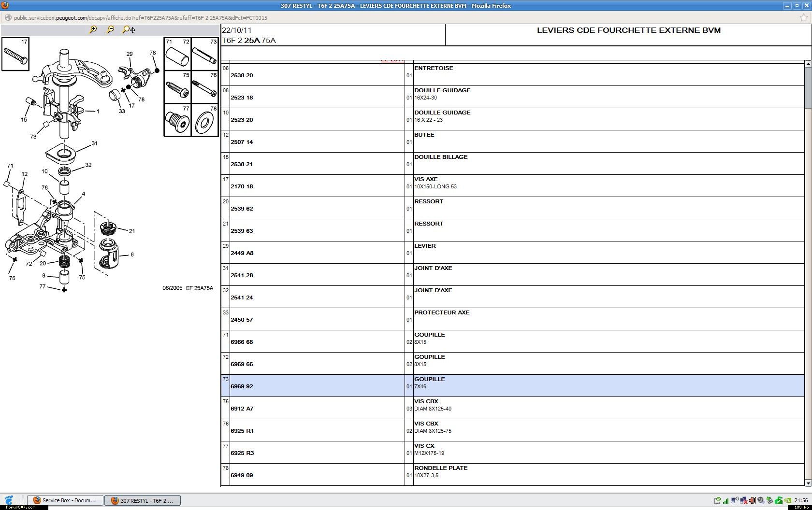Open the system launcher foot icon
Image resolution: width=812 pixels, height=510 pixels.
pyautogui.click(x=9, y=500)
